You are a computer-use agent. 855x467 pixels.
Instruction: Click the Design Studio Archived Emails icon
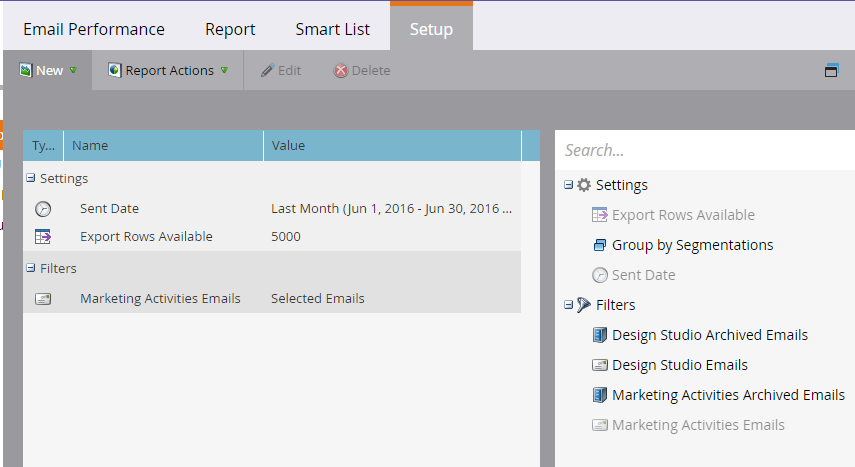[600, 335]
